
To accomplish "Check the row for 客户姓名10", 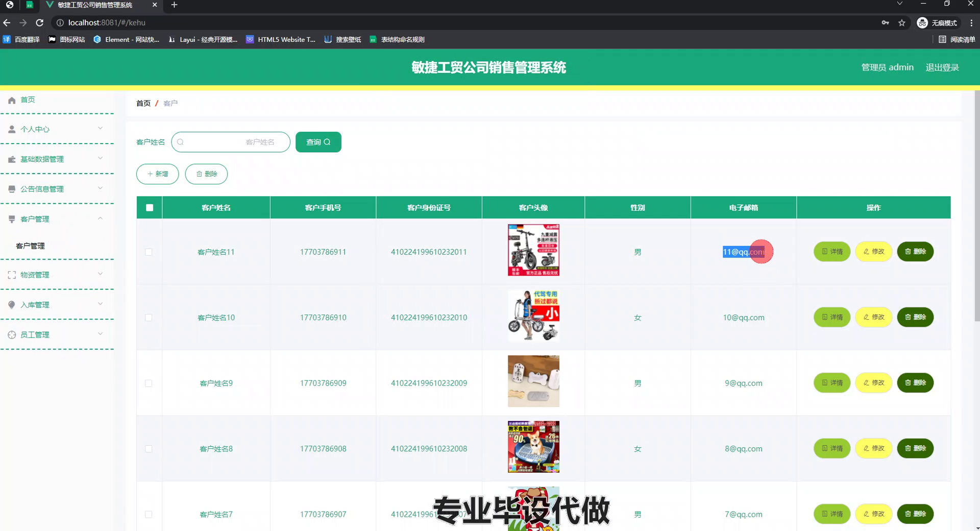I will (149, 318).
